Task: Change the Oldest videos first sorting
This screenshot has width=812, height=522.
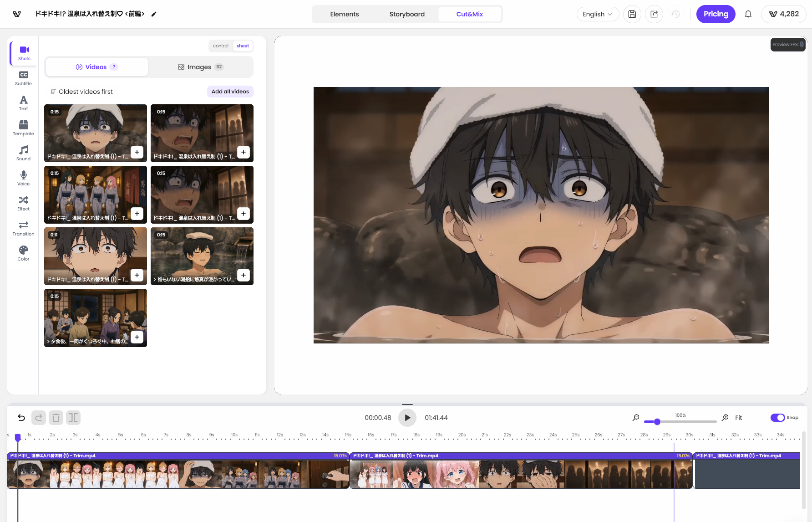Action: coord(81,92)
